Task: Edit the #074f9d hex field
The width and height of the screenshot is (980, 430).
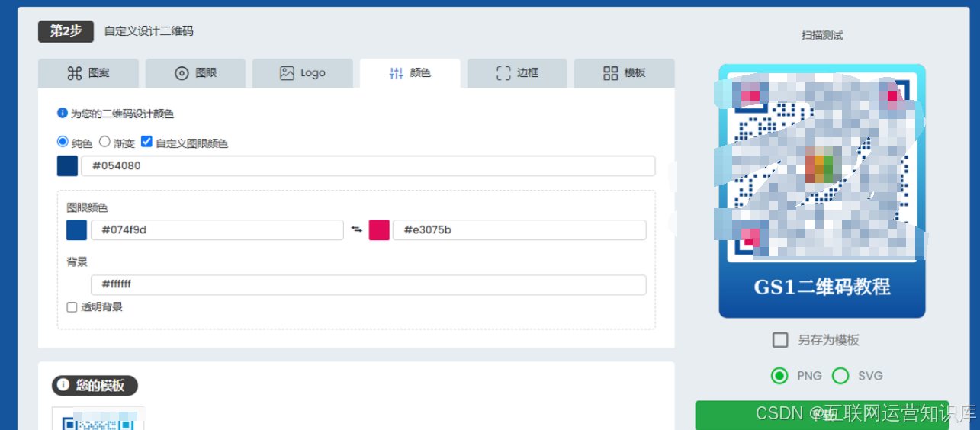Action: click(217, 230)
